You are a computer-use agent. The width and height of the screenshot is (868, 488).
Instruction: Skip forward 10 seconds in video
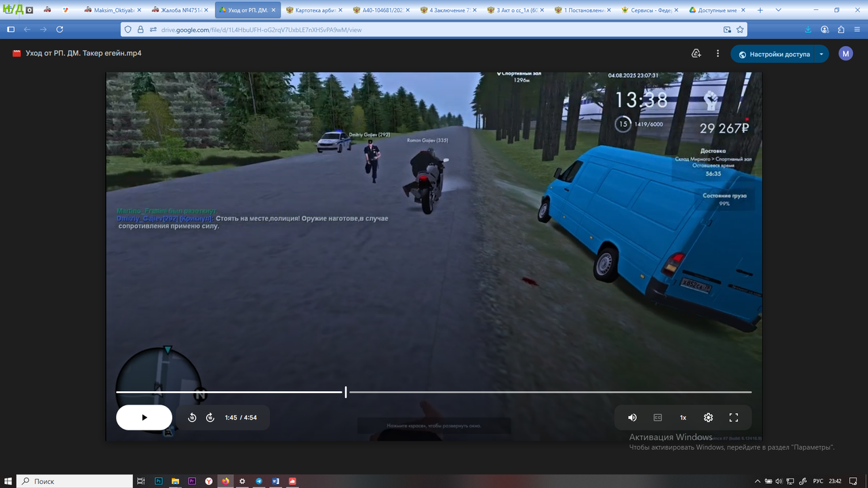pyautogui.click(x=210, y=418)
